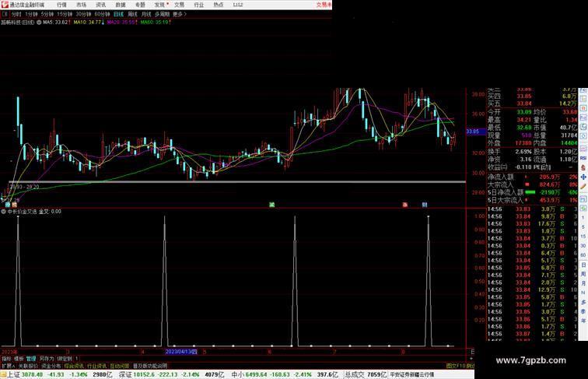Open the 发现 menu
The image size is (588, 379).
click(159, 5)
